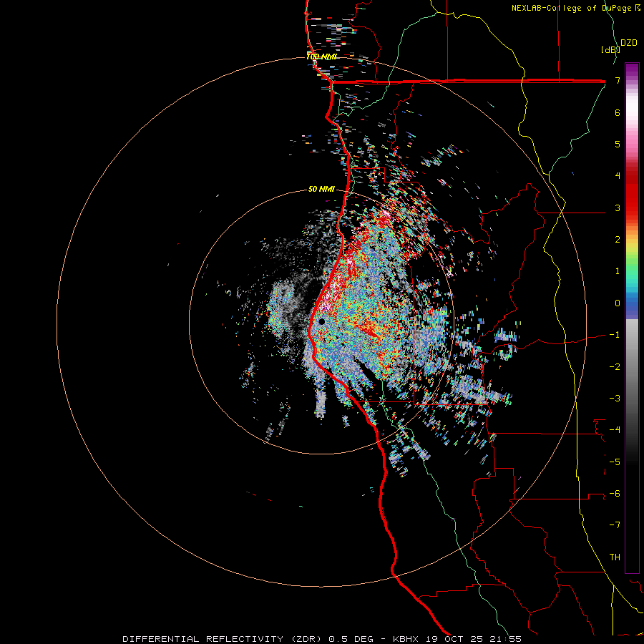Click the 2 tick label on color scale

618,240
